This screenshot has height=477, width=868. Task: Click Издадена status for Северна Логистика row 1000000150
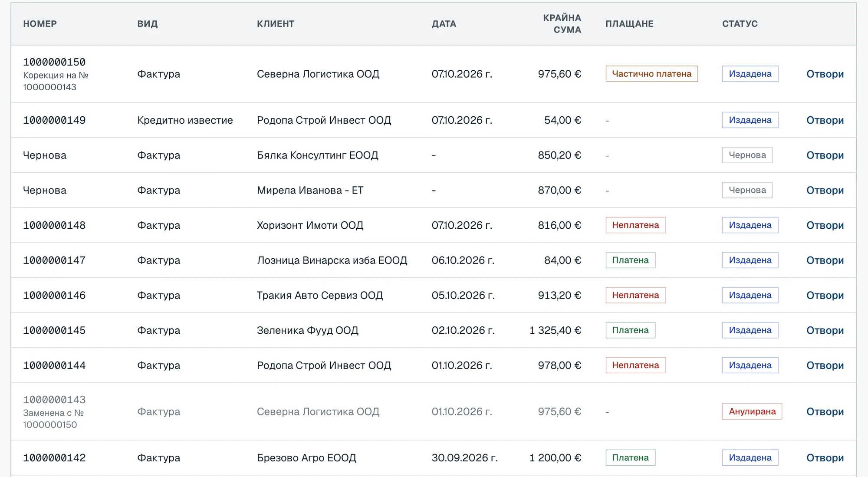point(750,74)
